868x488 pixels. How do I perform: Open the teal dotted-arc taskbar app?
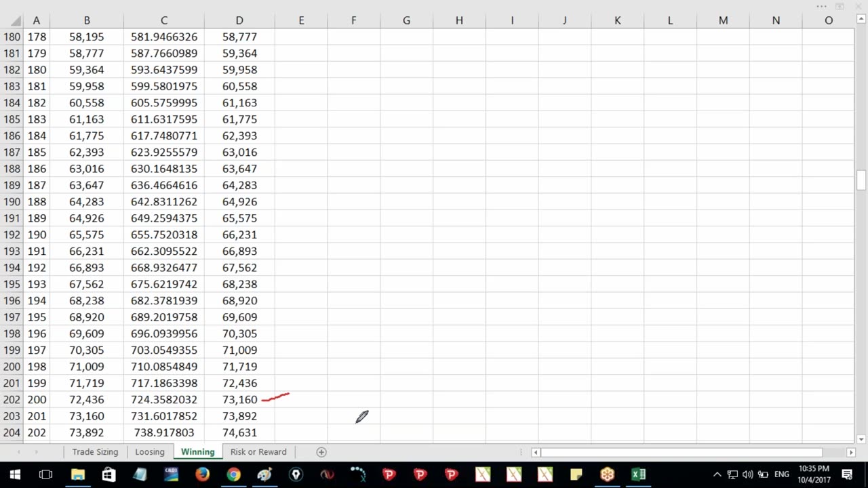click(x=358, y=474)
